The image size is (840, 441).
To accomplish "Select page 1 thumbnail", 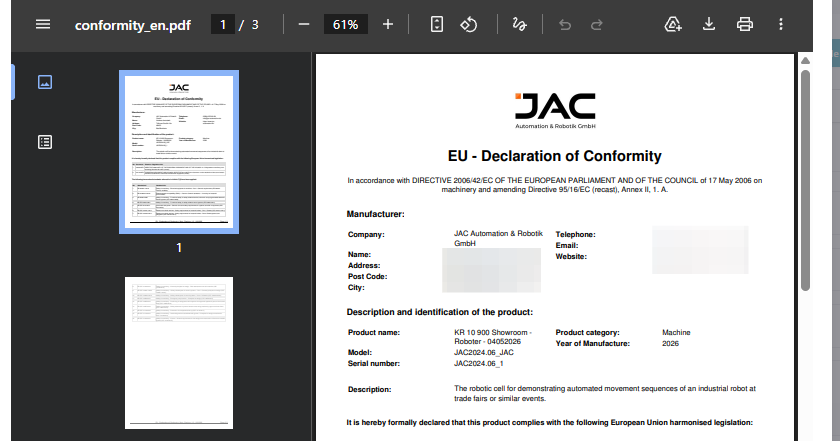I will click(179, 152).
